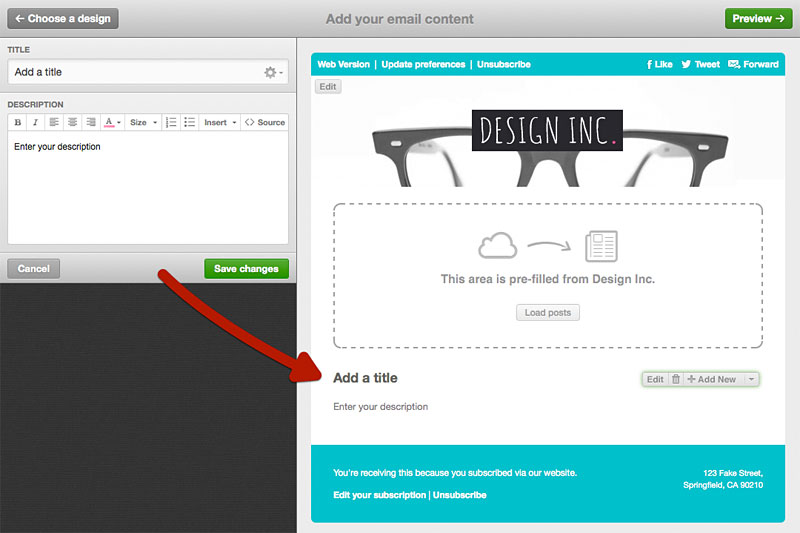Viewport: 800px width, 533px height.
Task: Toggle italic formatting in description editor
Action: (x=35, y=122)
